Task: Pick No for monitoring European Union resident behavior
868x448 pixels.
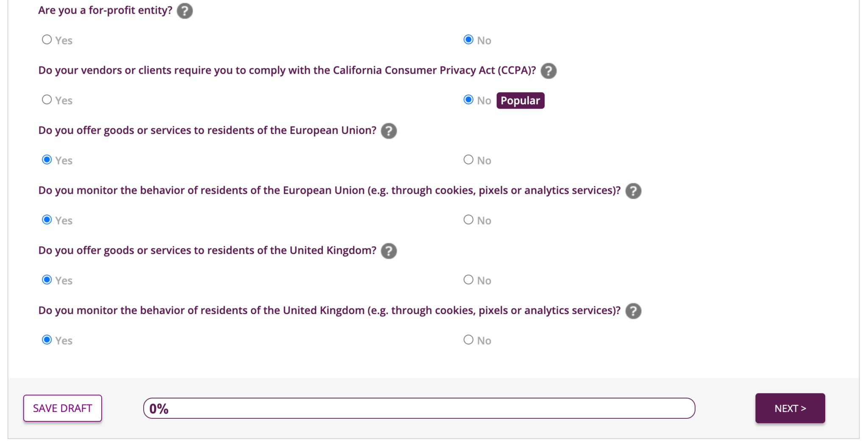Action: [x=468, y=220]
